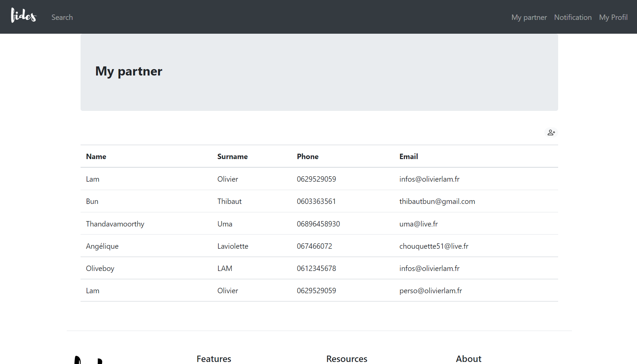Click the Surname column header
Screen dimensions: 637x364
click(x=232, y=156)
